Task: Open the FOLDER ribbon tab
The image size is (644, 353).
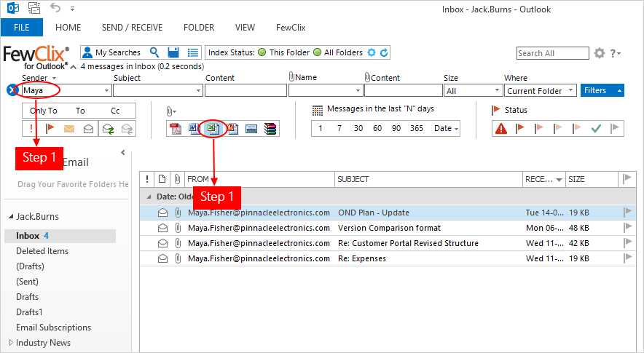Action: point(199,28)
